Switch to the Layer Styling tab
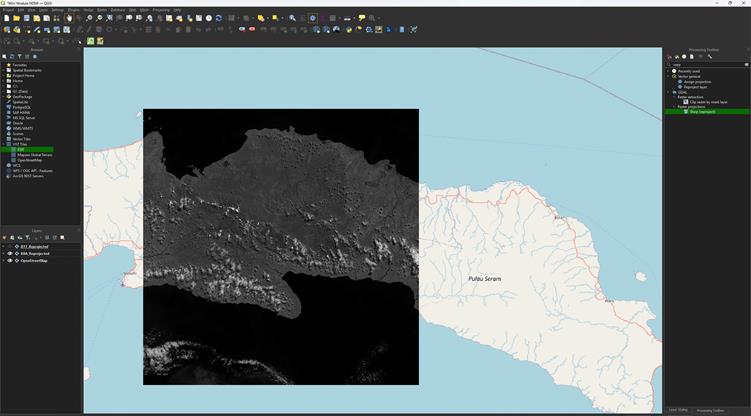 (678, 410)
